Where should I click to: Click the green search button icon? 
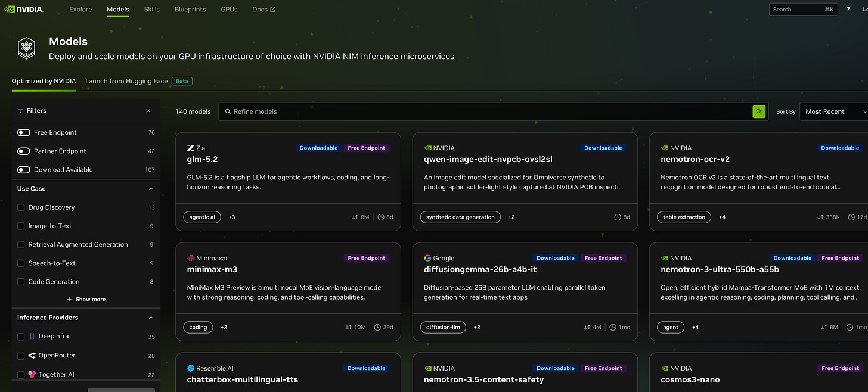pyautogui.click(x=759, y=111)
